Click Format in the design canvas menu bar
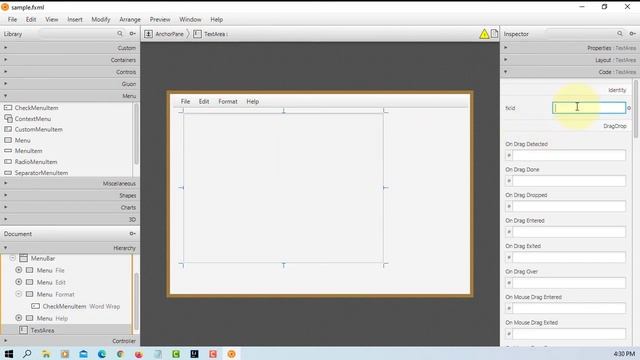This screenshot has width=640, height=360. tap(228, 101)
